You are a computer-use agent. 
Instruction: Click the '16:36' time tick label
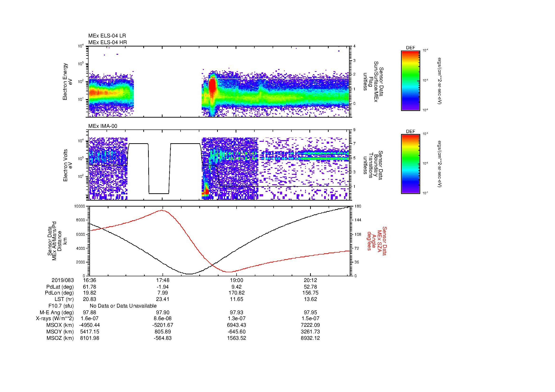pos(89,280)
